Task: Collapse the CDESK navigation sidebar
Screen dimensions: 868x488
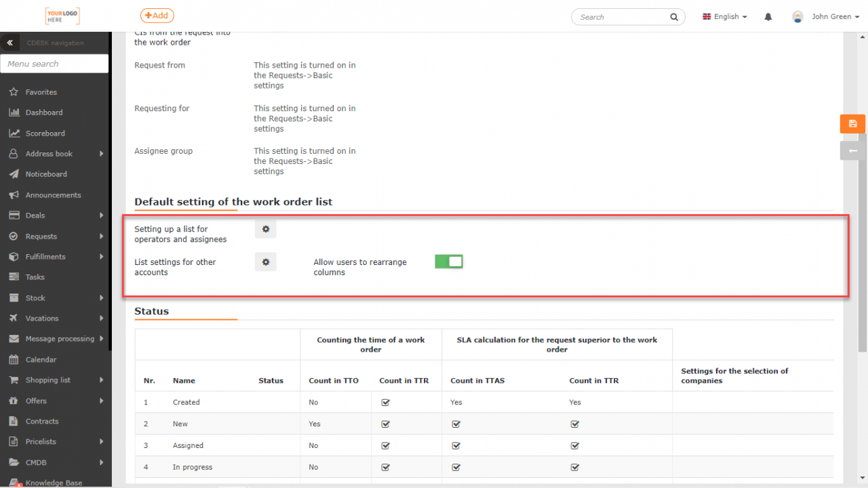Action: pos(9,43)
